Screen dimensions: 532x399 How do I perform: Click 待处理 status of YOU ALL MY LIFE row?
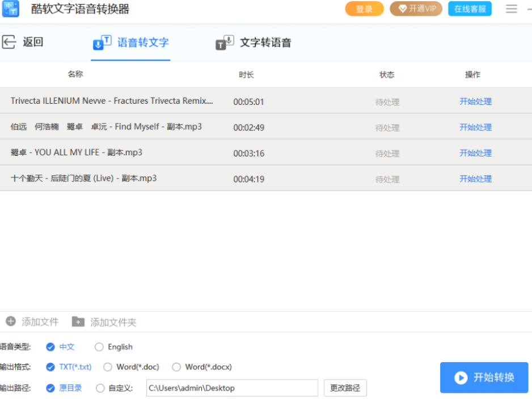click(x=387, y=154)
